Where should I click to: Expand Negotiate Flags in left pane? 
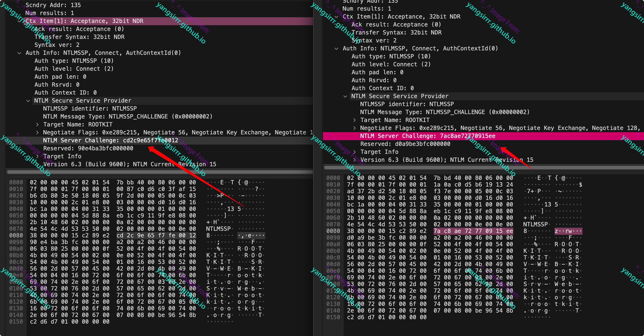pos(37,133)
